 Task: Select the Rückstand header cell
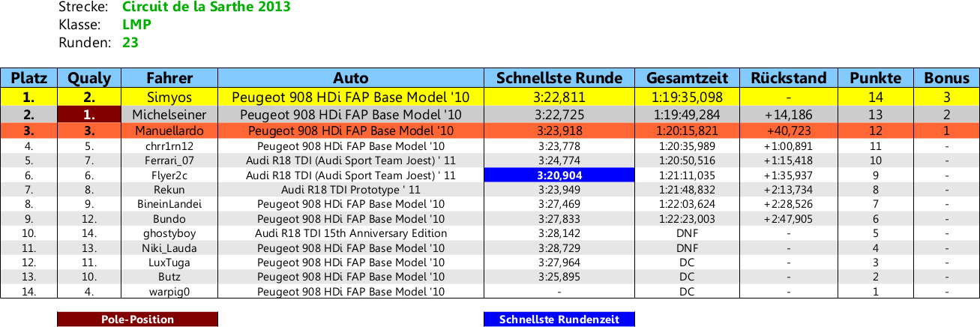[789, 78]
